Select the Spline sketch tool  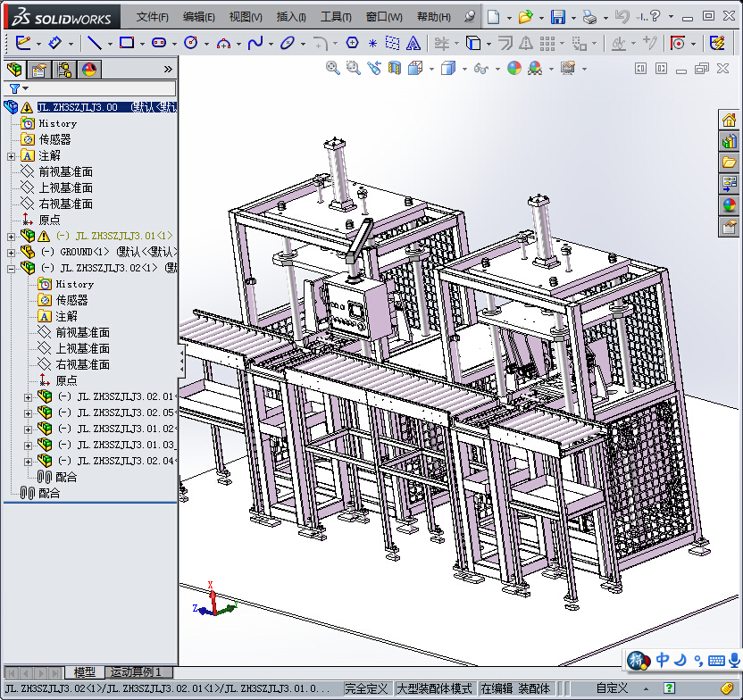point(255,43)
